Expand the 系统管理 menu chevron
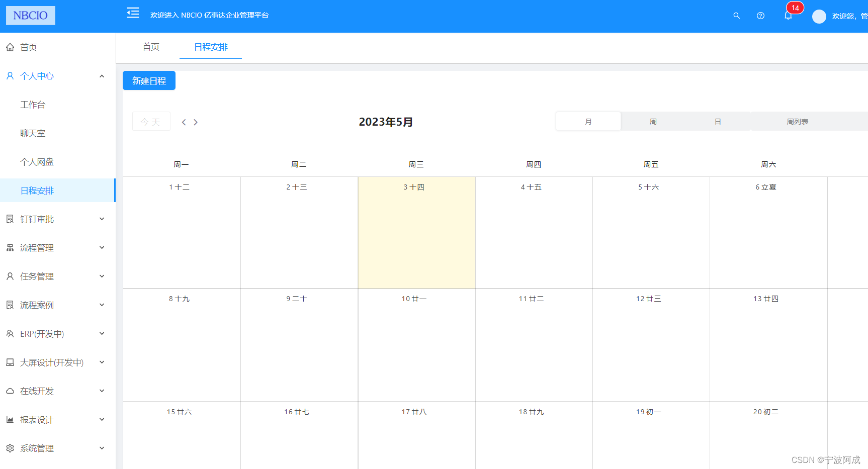This screenshot has height=469, width=868. (102, 448)
